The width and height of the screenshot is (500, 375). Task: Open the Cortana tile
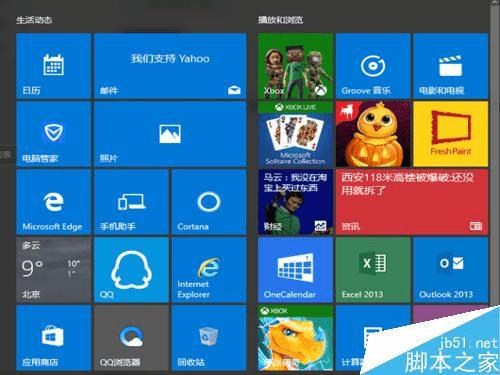[x=209, y=202]
